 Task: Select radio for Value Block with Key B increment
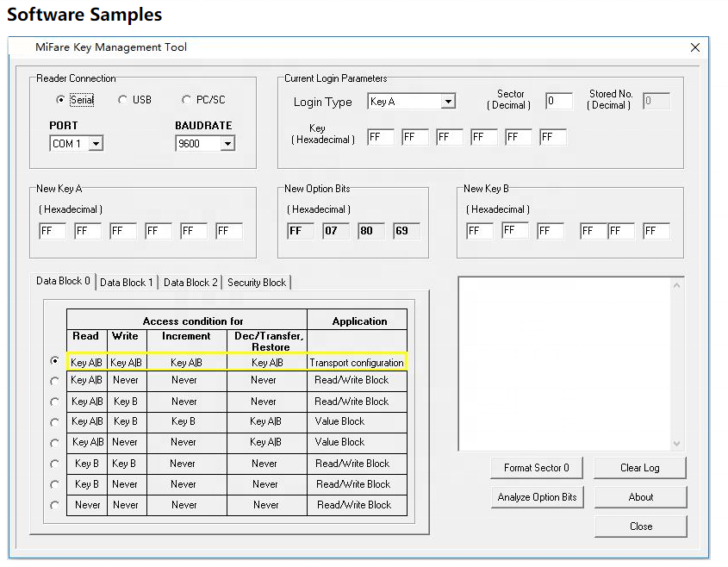55,422
